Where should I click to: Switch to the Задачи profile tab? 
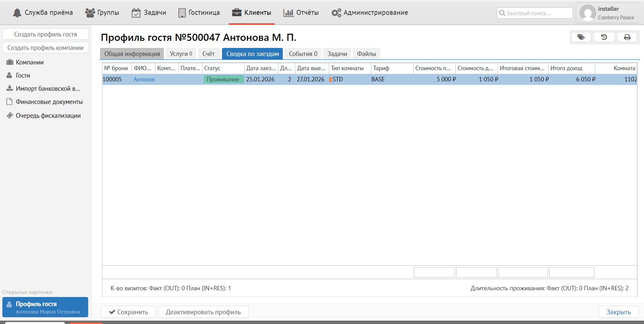point(337,54)
